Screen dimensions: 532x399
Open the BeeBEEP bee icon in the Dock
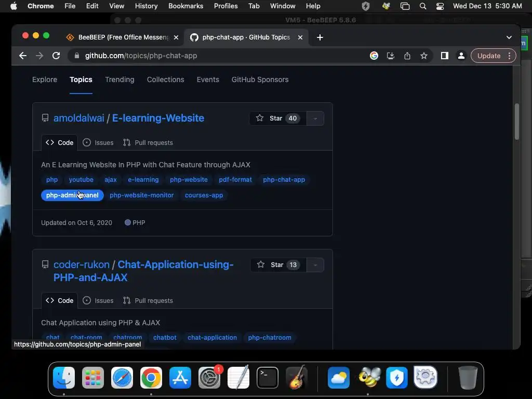[368, 378]
